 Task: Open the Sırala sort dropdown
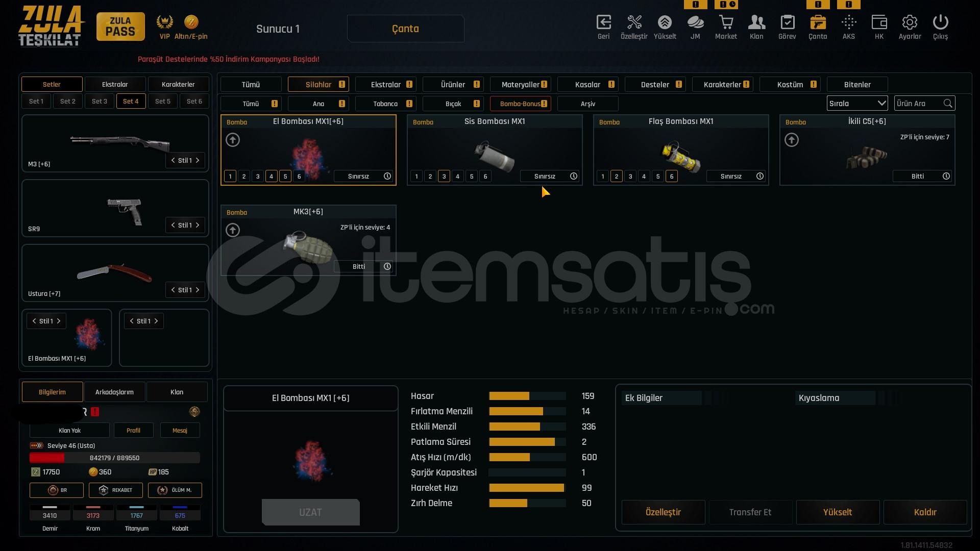857,104
